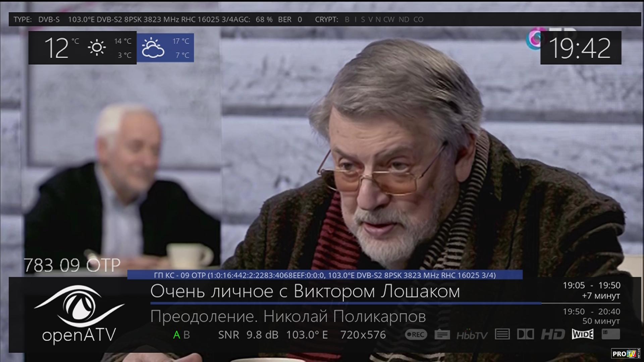Click the teletext lines icon
This screenshot has width=644, height=362.
[502, 334]
